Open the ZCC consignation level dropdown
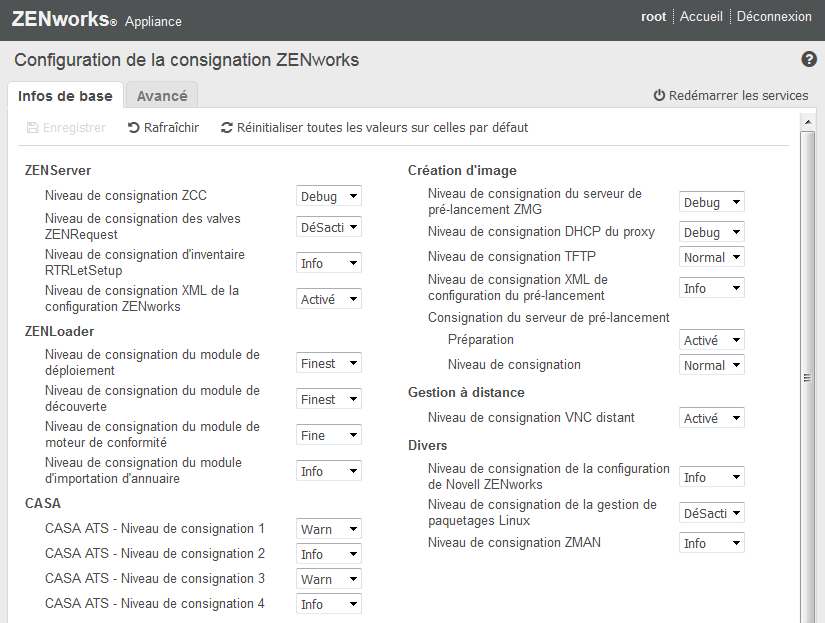825x623 pixels. tap(329, 197)
